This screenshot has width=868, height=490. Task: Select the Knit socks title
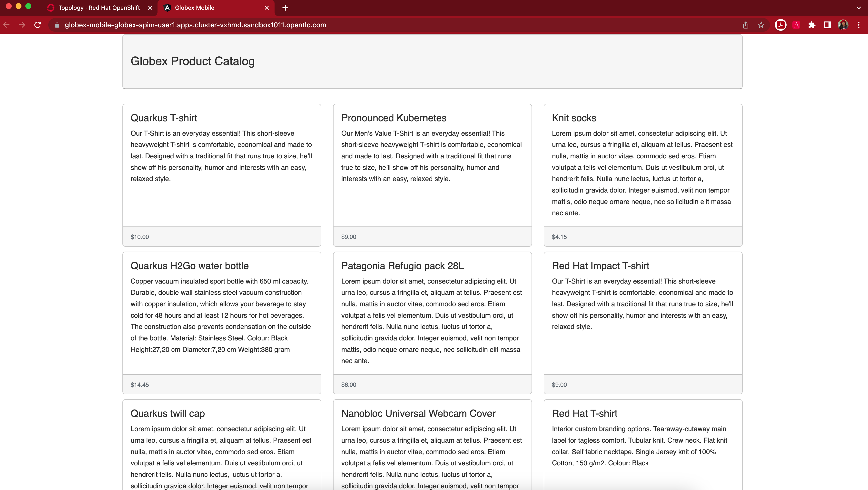pyautogui.click(x=574, y=118)
